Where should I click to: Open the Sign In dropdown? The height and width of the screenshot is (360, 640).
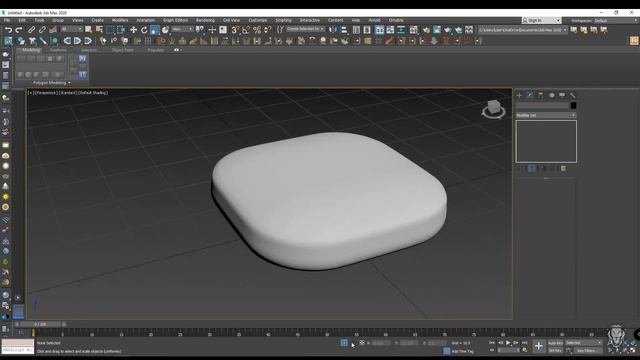click(x=541, y=20)
